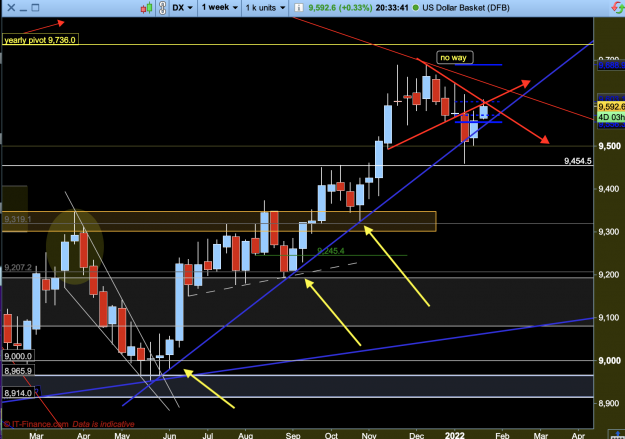
Task: Click the US Dollar Basket (DFB) title
Action: coord(466,8)
